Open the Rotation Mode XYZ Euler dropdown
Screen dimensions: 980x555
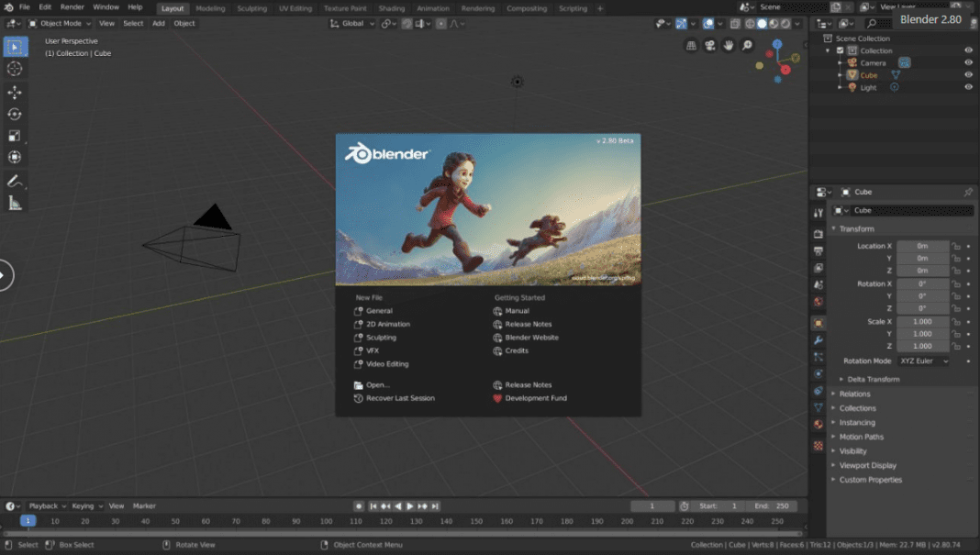(924, 361)
